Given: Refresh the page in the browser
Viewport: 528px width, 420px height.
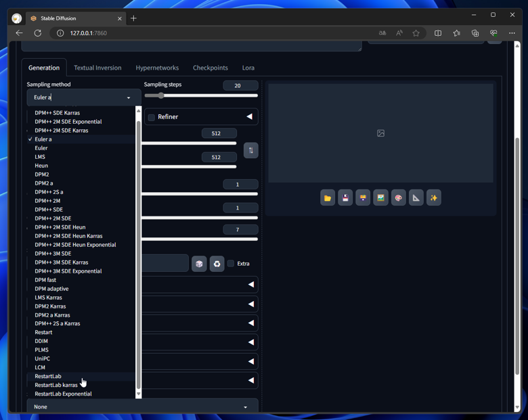Looking at the screenshot, I should 38,33.
